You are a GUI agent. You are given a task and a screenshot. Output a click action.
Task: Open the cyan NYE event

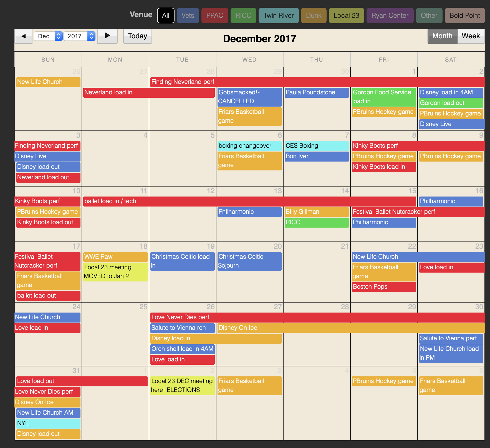coord(48,423)
